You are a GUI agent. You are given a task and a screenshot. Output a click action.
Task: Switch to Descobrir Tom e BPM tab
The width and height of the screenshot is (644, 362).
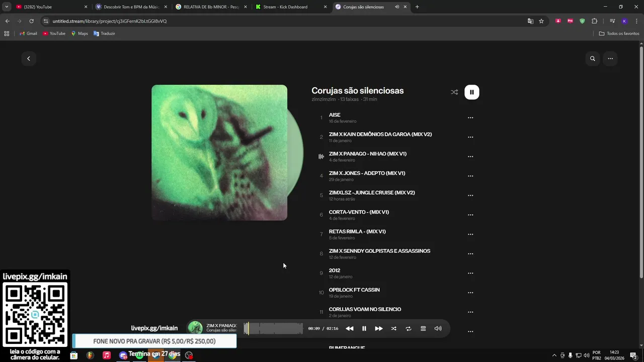tap(132, 7)
